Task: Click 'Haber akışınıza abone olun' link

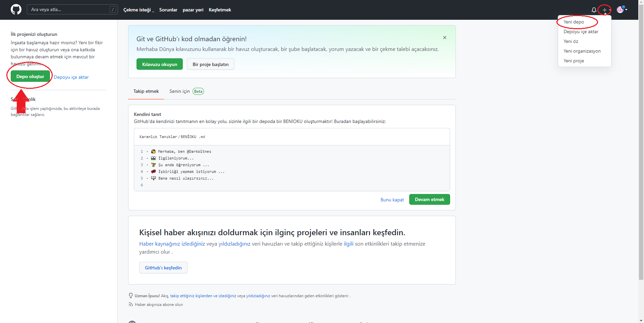Action: click(x=159, y=305)
